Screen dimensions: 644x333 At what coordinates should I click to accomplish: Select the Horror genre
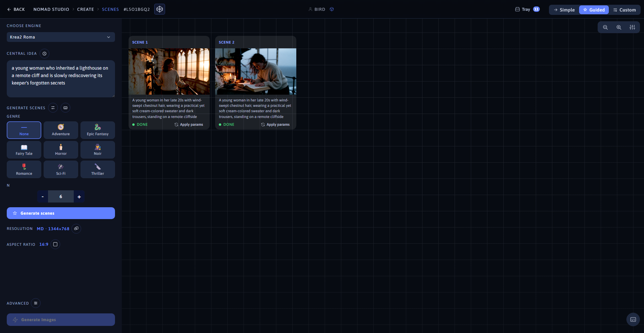coord(61,150)
